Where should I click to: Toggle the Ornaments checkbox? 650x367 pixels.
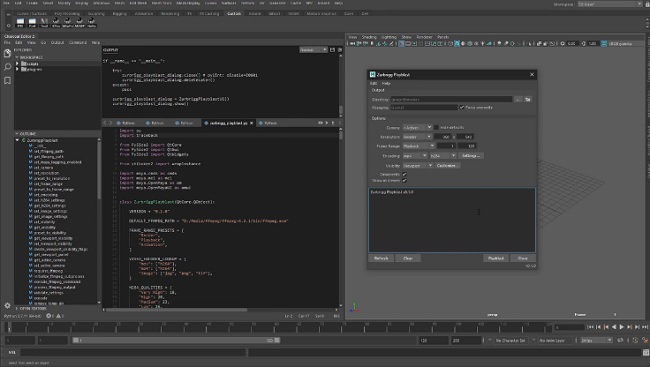(x=405, y=174)
